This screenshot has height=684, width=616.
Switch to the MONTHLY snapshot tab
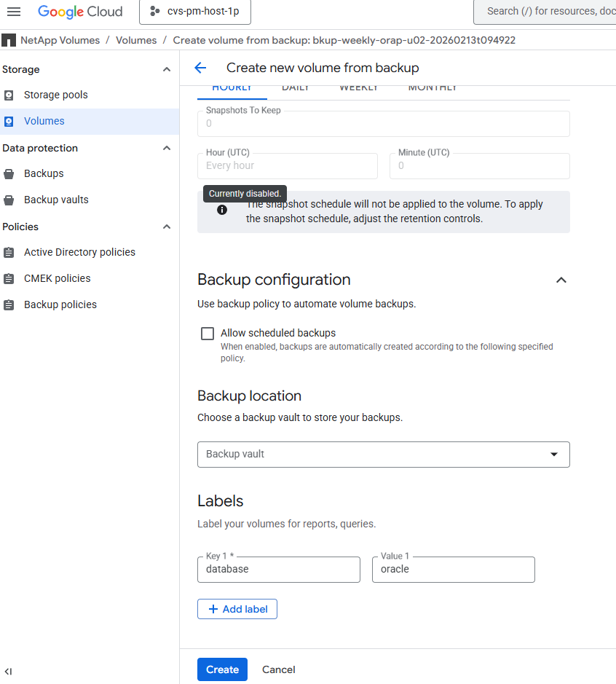(x=432, y=87)
